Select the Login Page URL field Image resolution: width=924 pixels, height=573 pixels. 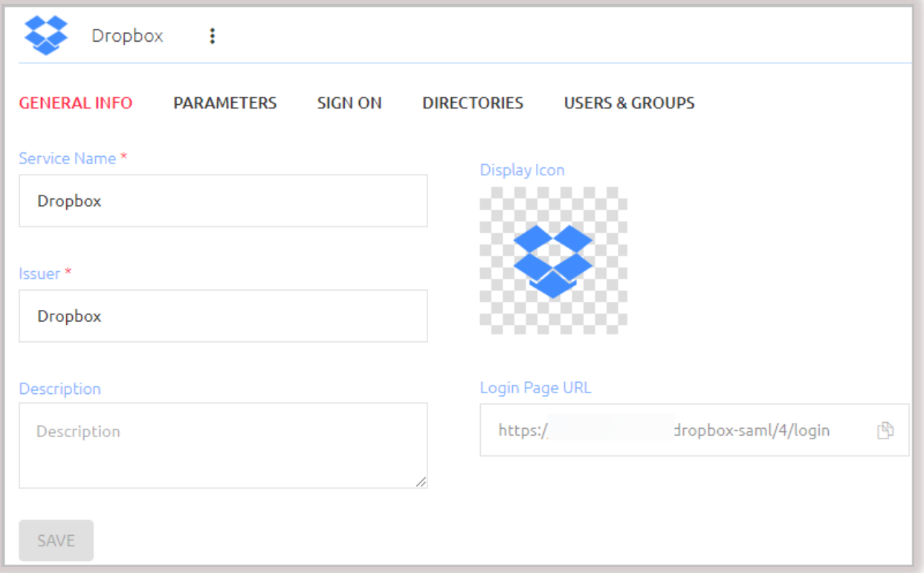(694, 430)
